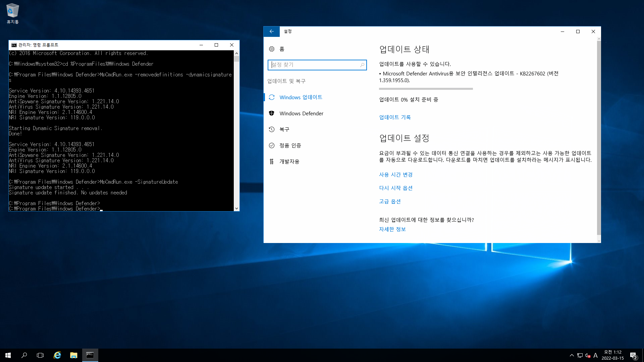This screenshot has width=644, height=362.
Task: Select the Windows 업데이트 sidebar item
Action: point(301,97)
